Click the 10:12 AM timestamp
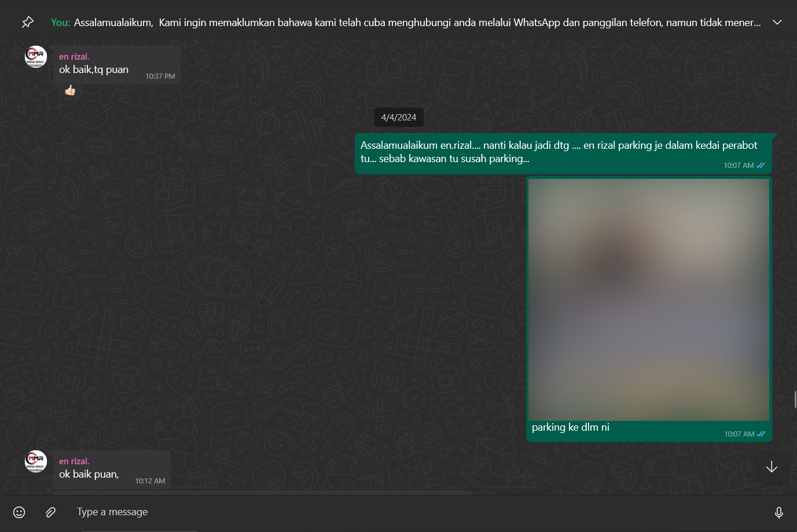The width and height of the screenshot is (797, 532). point(150,481)
